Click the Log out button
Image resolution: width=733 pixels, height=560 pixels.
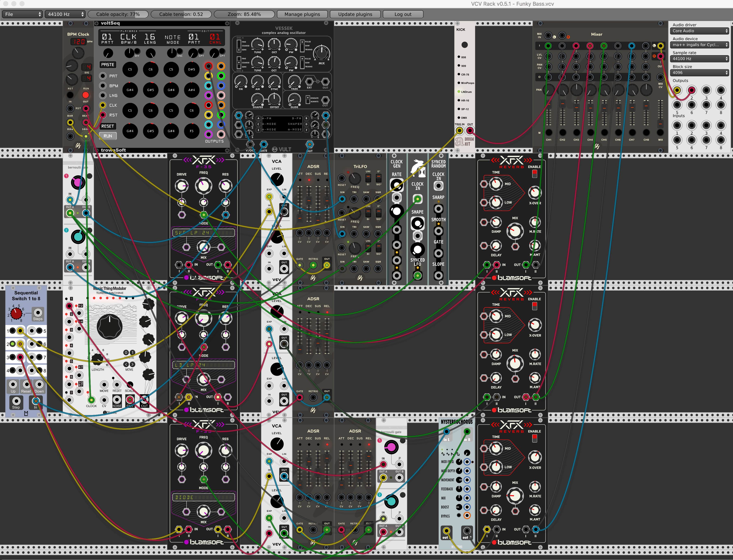coord(403,14)
